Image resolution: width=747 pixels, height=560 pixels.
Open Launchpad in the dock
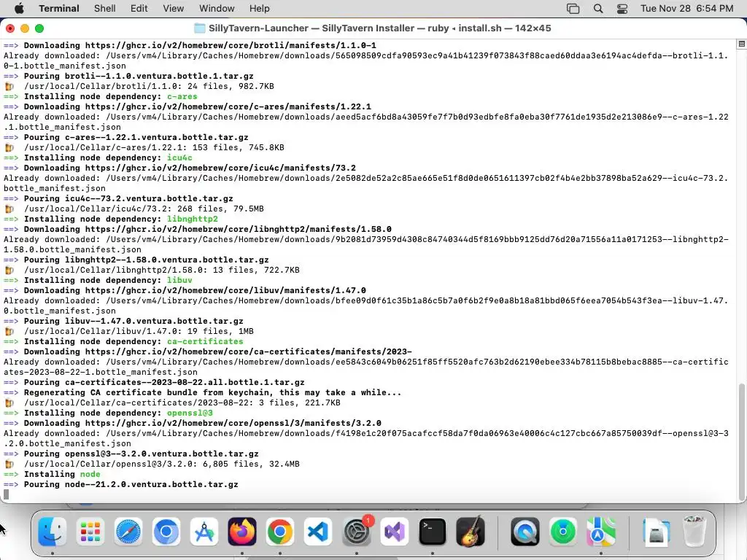click(x=90, y=532)
